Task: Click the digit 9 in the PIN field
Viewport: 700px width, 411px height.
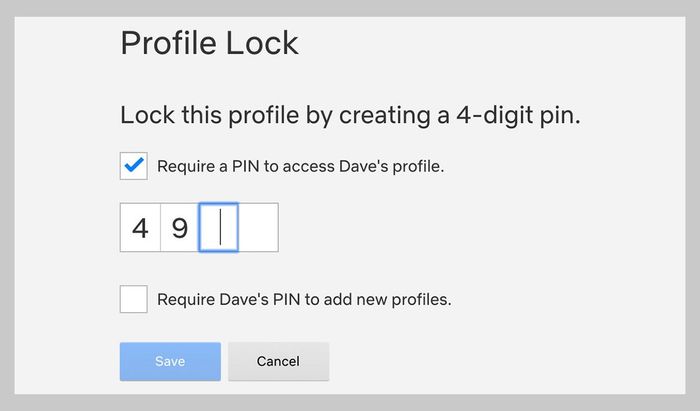Action: (180, 229)
